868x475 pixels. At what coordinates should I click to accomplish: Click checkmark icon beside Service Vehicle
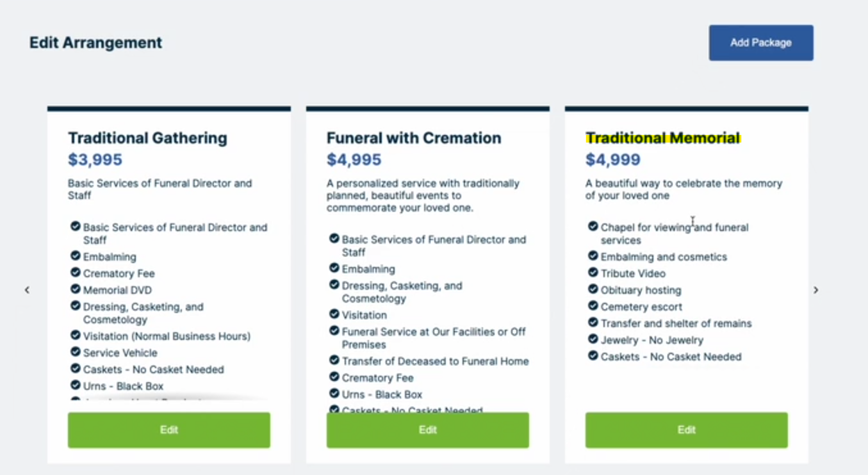[x=76, y=352]
